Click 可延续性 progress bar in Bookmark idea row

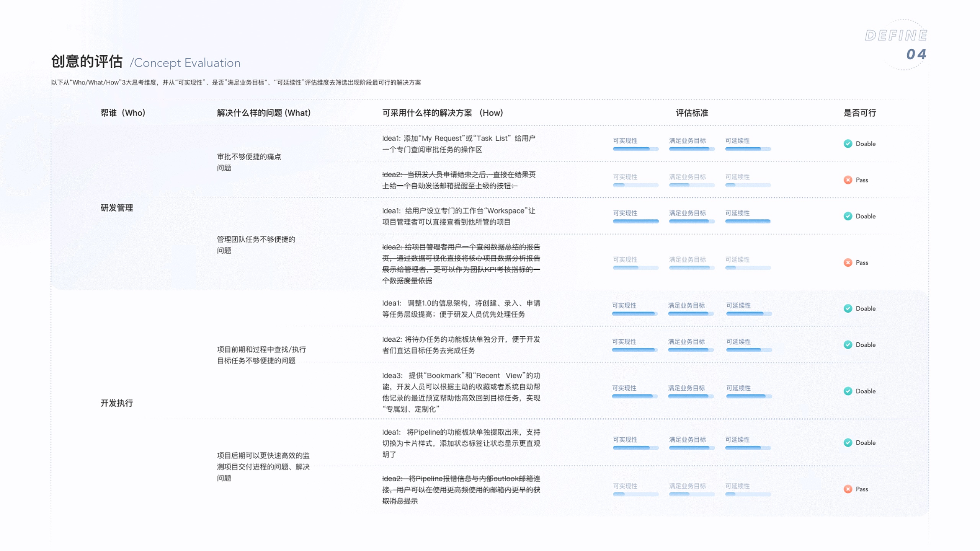point(749,396)
